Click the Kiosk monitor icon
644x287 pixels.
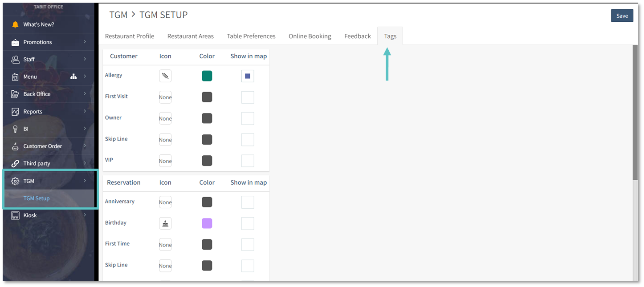click(15, 215)
